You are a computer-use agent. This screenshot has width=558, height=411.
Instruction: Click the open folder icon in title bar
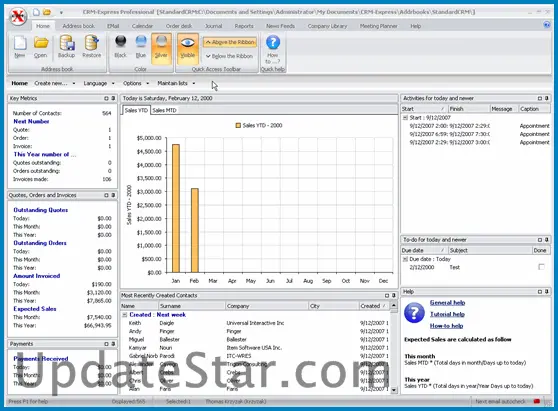click(47, 12)
